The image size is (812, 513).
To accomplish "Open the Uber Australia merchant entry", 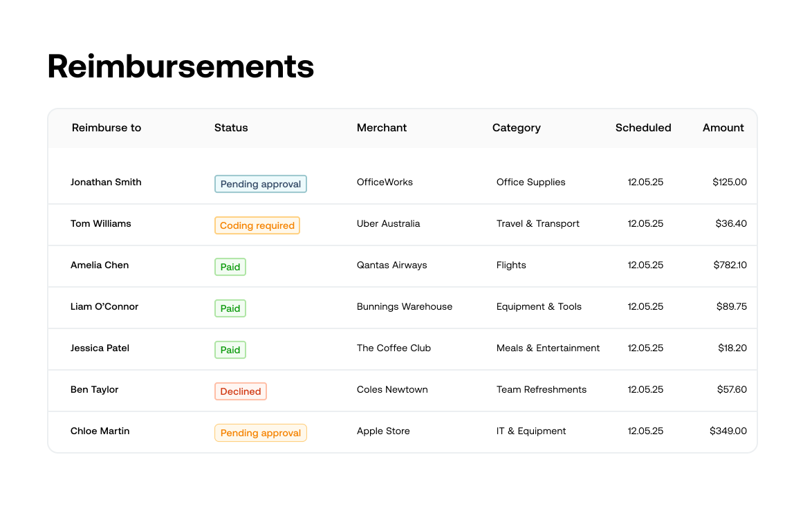I will tap(388, 224).
